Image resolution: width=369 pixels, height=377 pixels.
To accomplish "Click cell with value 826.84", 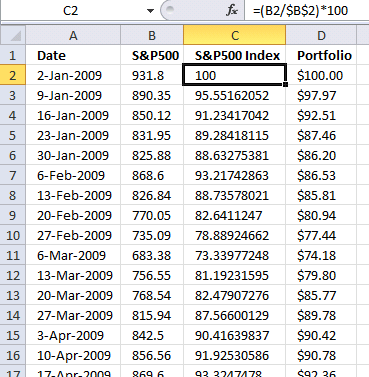I will tap(152, 195).
